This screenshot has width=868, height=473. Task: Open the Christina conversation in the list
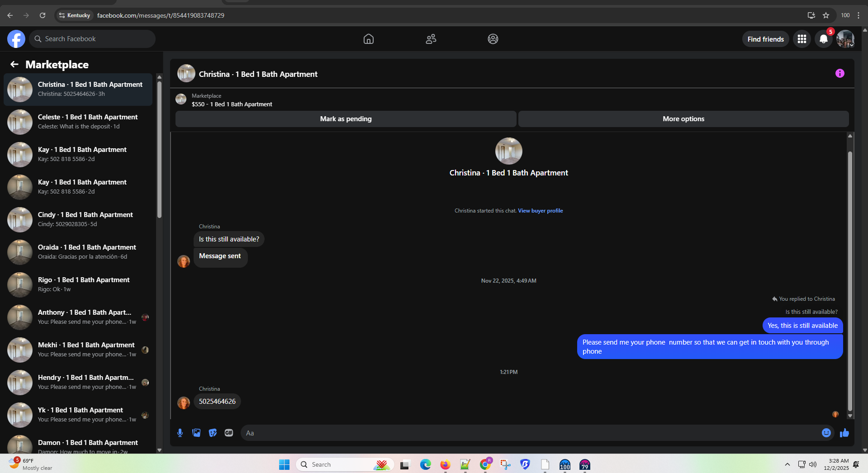coord(78,89)
